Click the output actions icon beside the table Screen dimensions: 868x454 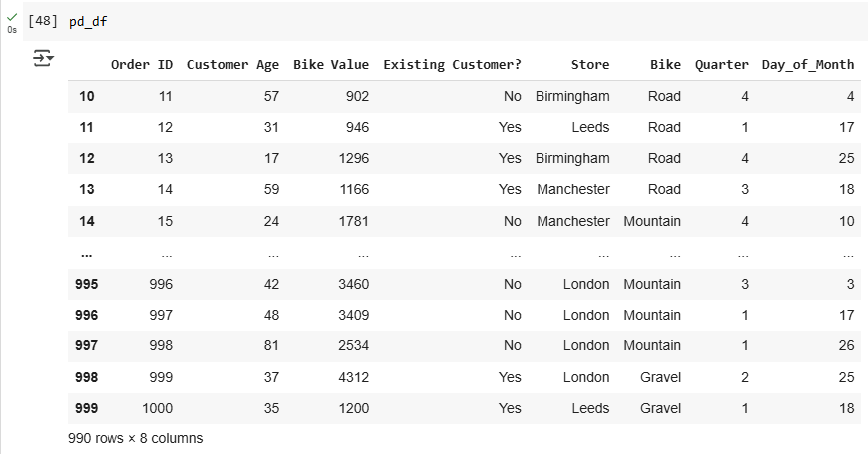point(43,58)
